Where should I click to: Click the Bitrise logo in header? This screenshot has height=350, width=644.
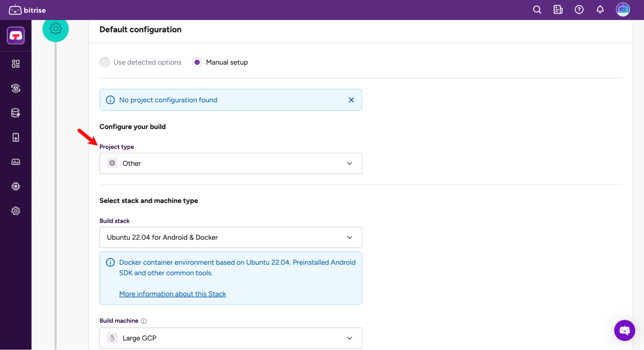[27, 10]
